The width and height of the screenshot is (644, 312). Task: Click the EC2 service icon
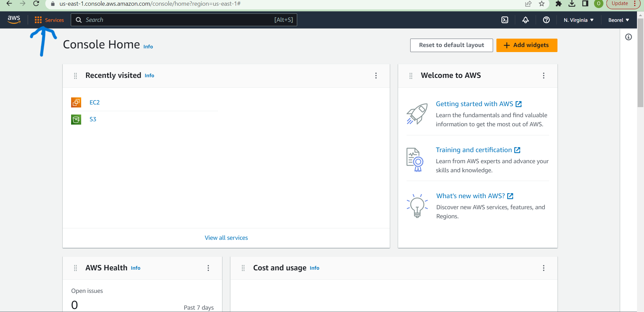[76, 102]
